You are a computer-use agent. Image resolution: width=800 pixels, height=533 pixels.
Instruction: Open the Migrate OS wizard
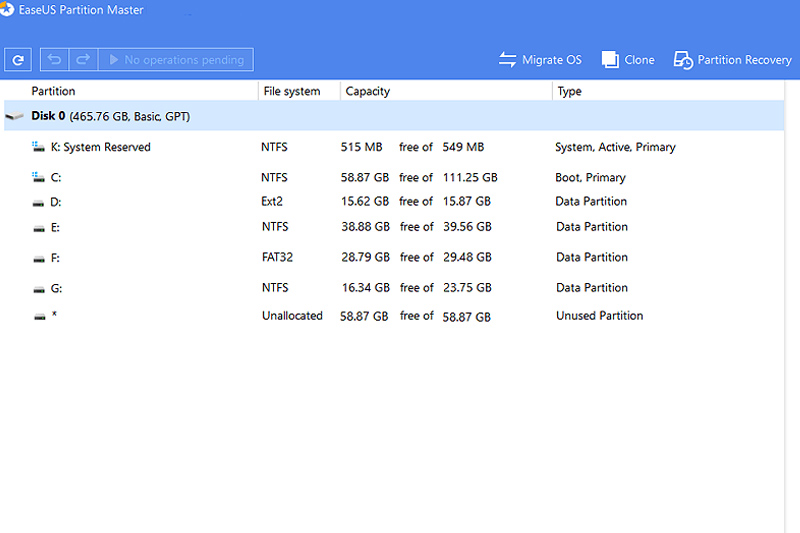540,60
